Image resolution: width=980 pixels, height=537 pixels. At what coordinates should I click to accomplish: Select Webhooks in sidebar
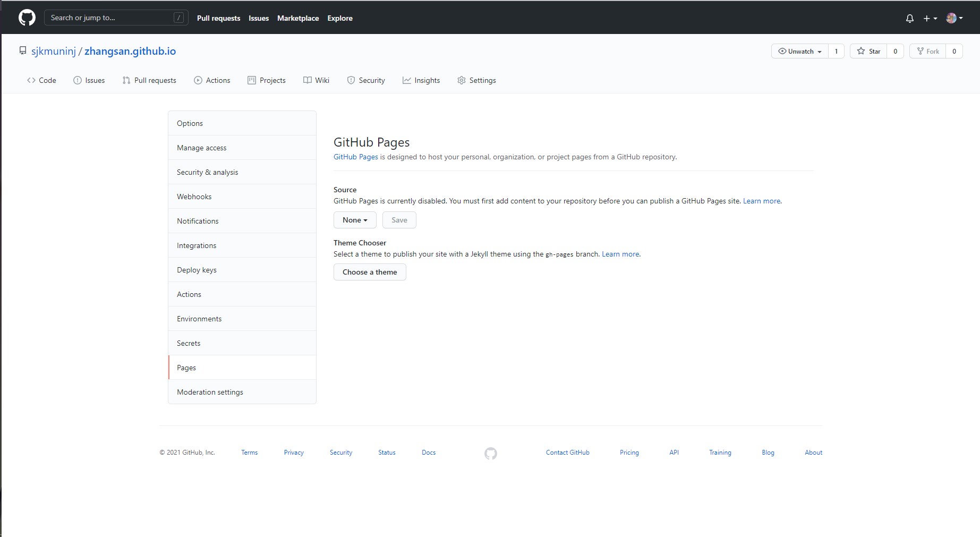tap(242, 197)
